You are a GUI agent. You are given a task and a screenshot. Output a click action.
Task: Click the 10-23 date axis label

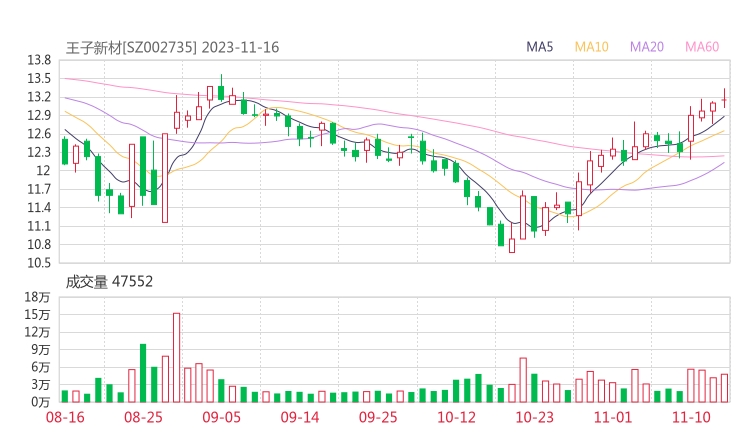click(534, 417)
